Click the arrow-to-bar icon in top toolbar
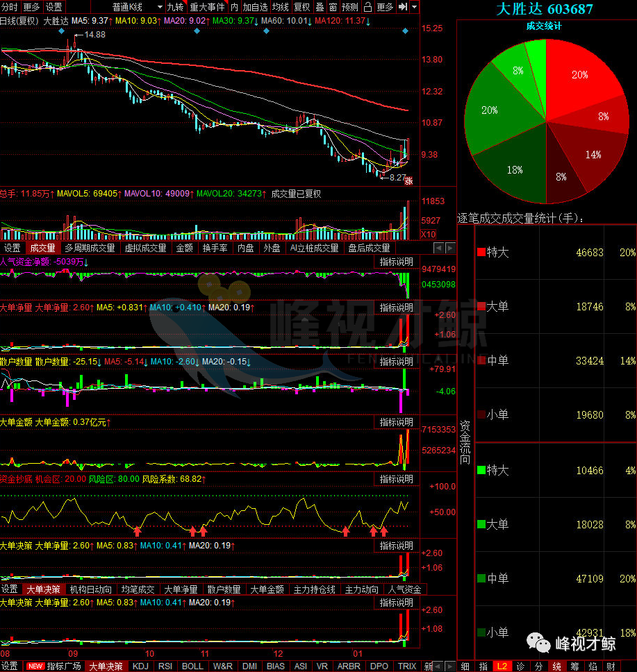The image size is (637, 672). 403,7
